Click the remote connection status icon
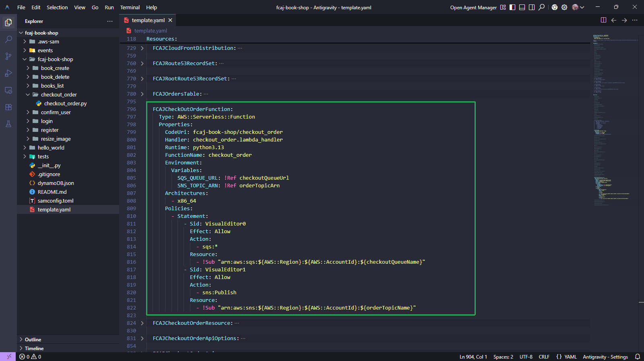The width and height of the screenshot is (644, 361). tap(8, 357)
